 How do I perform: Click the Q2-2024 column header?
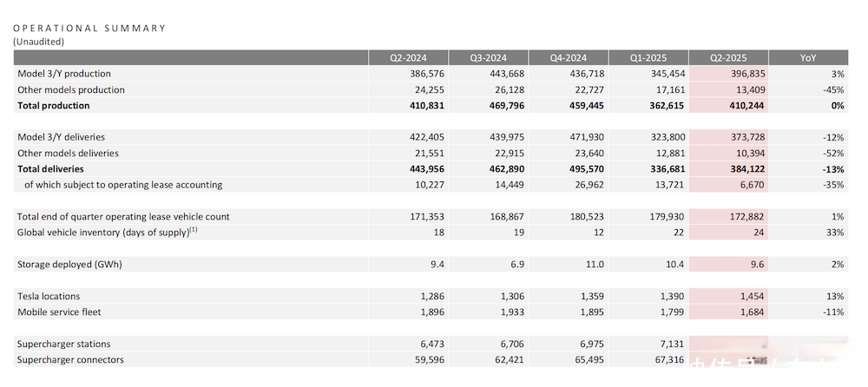click(408, 58)
